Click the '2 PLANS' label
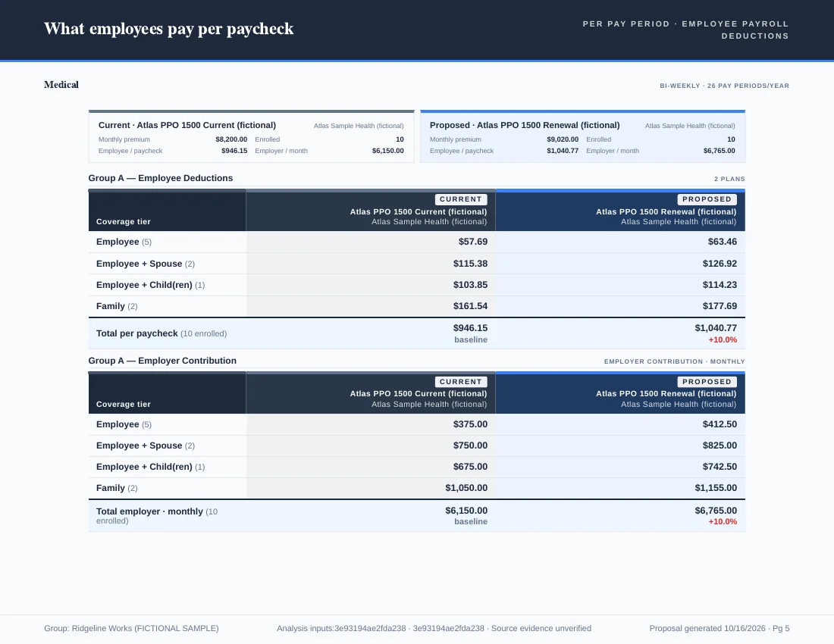Image resolution: width=834 pixels, height=644 pixels. (x=729, y=179)
